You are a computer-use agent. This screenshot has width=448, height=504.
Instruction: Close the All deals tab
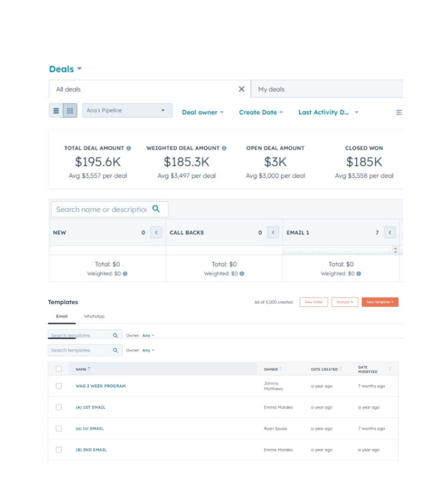tap(241, 89)
